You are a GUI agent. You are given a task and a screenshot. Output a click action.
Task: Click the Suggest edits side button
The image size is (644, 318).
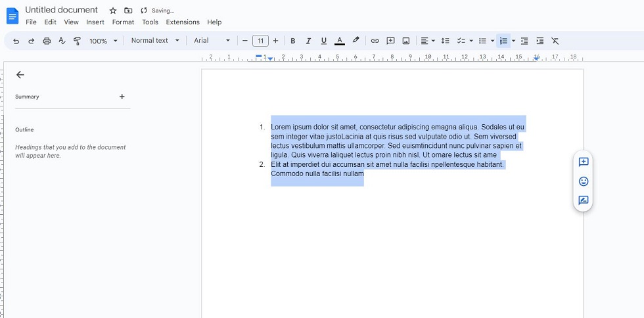[584, 200]
